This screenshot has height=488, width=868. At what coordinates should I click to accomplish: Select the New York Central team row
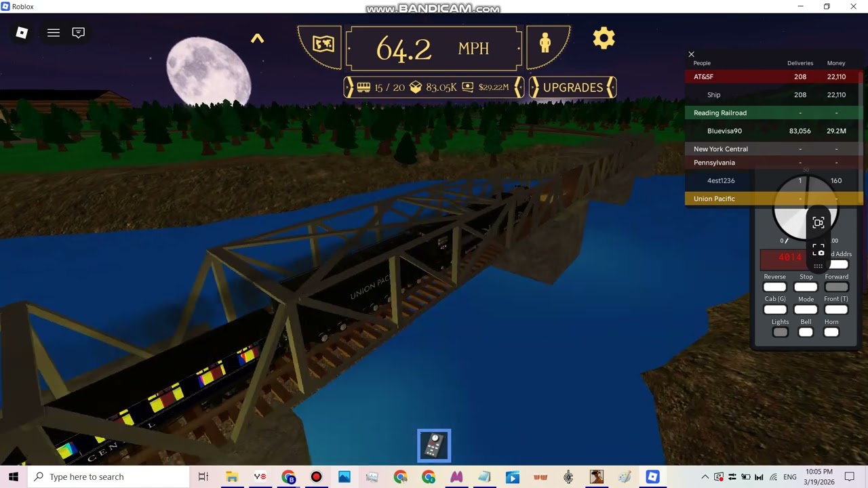coord(773,149)
